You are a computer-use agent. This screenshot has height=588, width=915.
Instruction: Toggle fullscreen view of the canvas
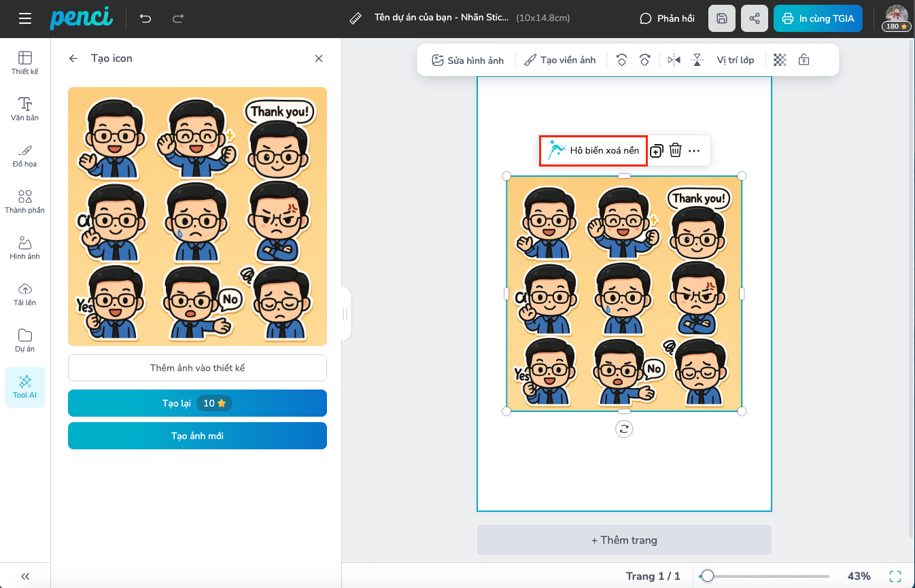[895, 576]
